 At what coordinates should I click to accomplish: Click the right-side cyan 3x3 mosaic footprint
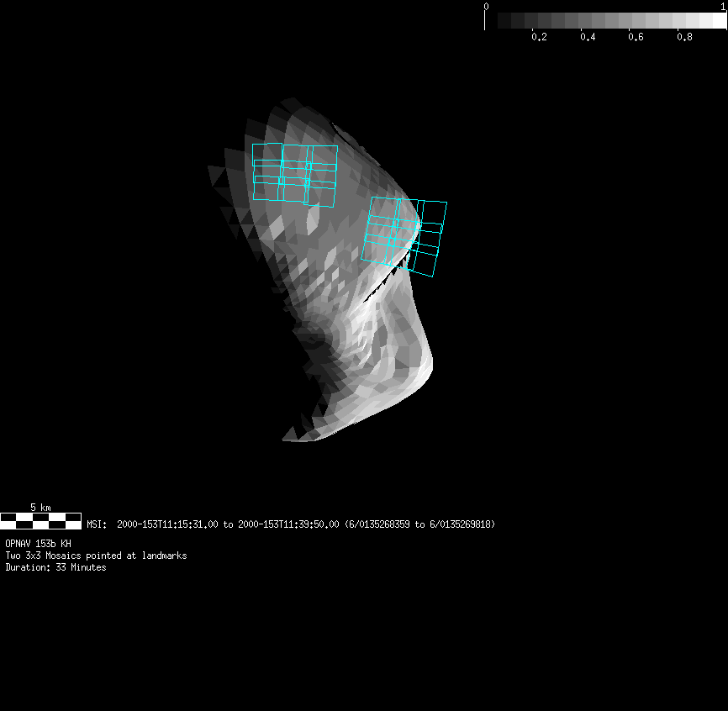click(404, 237)
